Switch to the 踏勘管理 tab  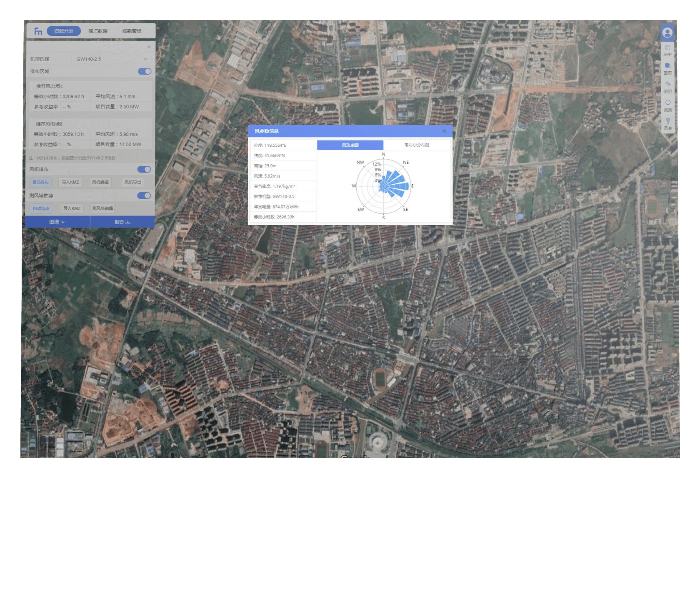pyautogui.click(x=132, y=31)
